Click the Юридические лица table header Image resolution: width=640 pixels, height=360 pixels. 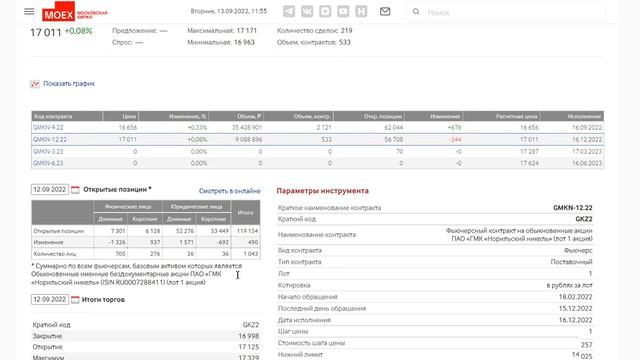tap(197, 207)
